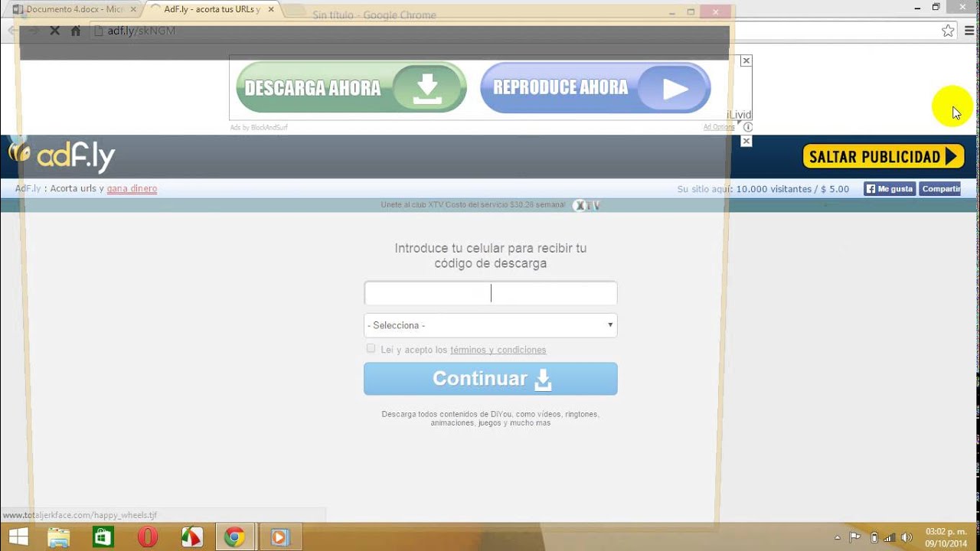The image size is (980, 551).
Task: Open the volume speaker tray icon
Action: coord(907,537)
